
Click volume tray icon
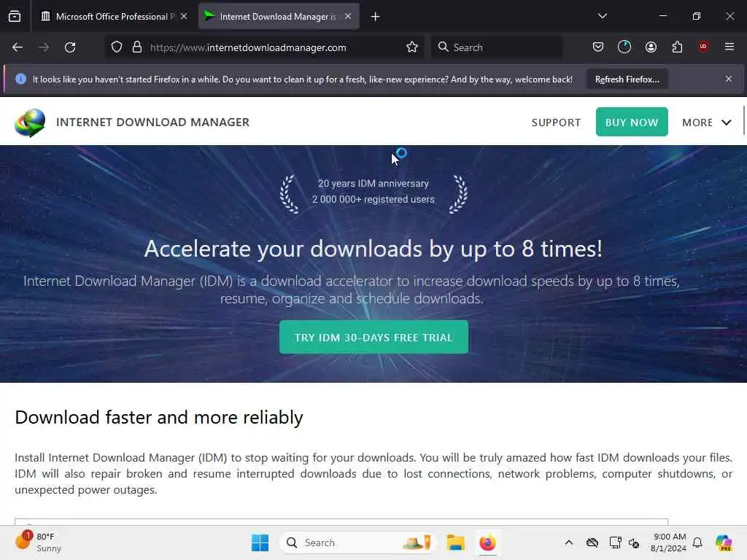tap(634, 542)
